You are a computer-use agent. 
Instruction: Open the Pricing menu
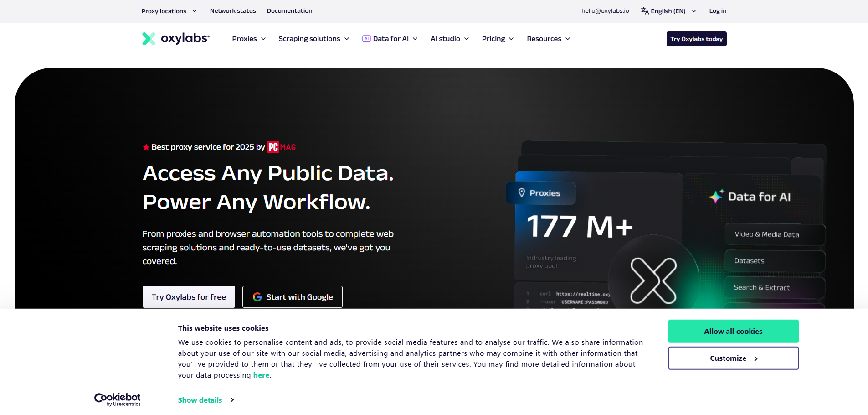point(498,39)
